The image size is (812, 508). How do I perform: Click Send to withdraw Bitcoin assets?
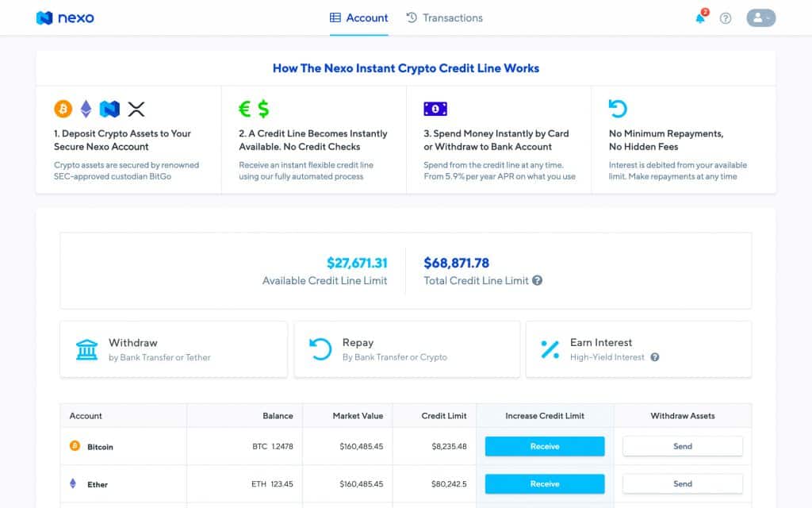[682, 446]
